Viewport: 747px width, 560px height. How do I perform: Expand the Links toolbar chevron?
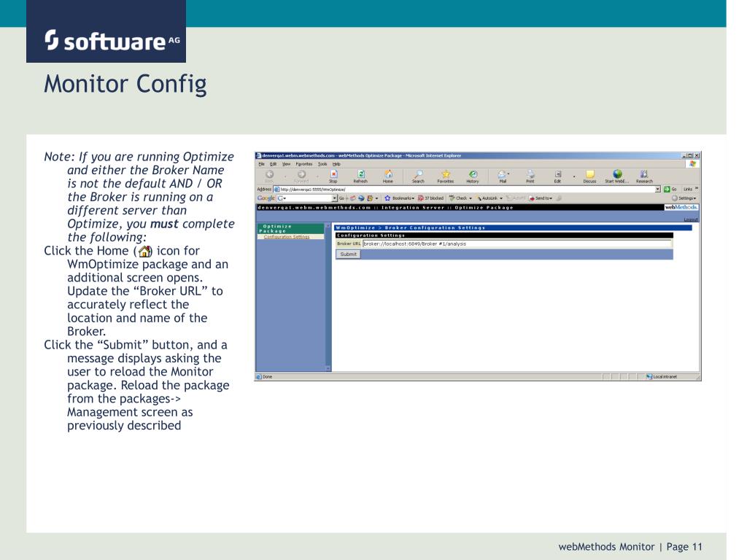pyautogui.click(x=697, y=189)
